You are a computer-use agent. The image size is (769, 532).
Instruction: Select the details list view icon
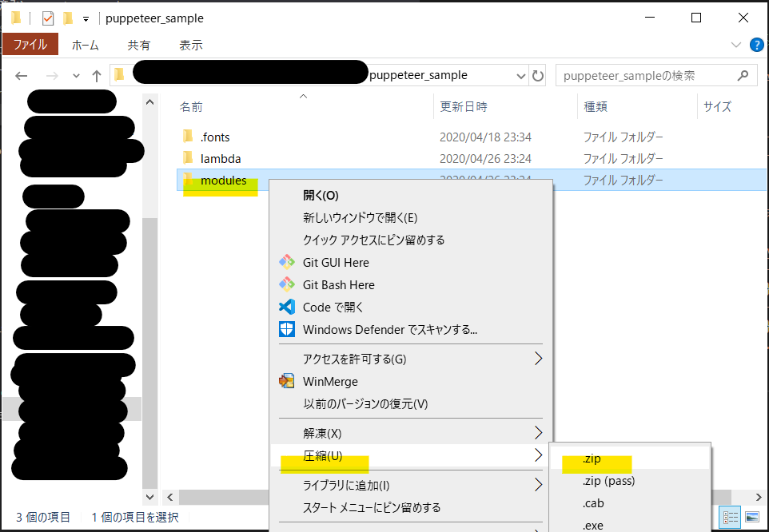pyautogui.click(x=730, y=518)
